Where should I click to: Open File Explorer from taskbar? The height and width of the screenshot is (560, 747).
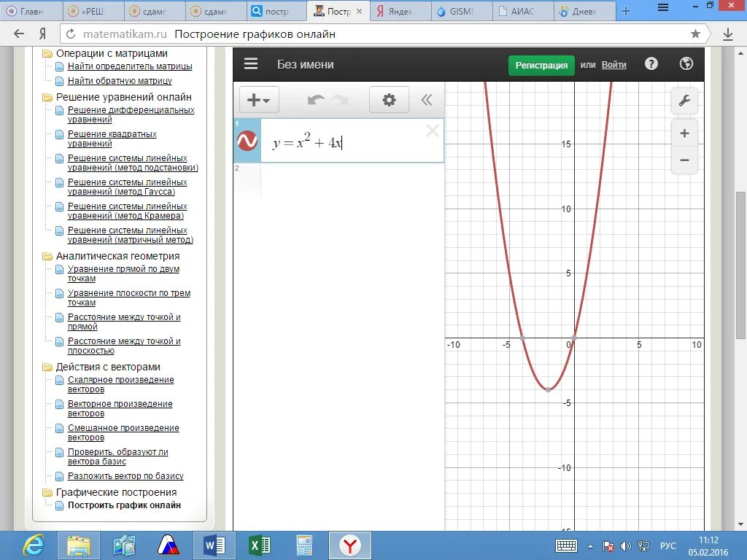pyautogui.click(x=79, y=545)
